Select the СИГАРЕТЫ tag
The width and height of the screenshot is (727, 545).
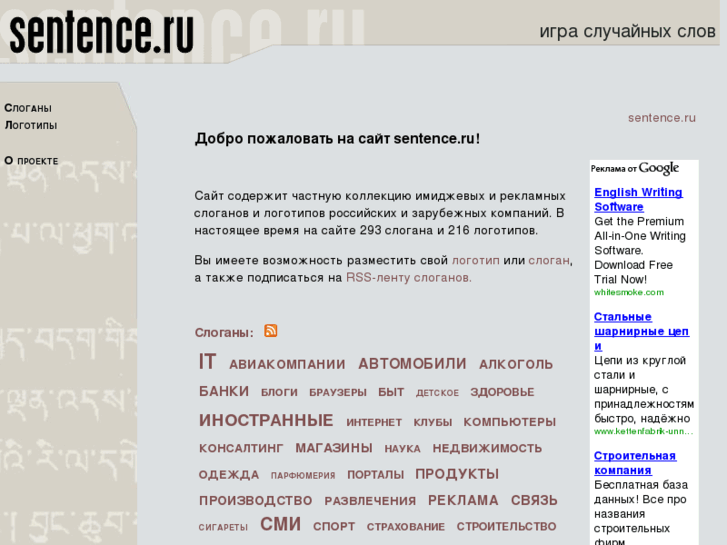click(223, 527)
